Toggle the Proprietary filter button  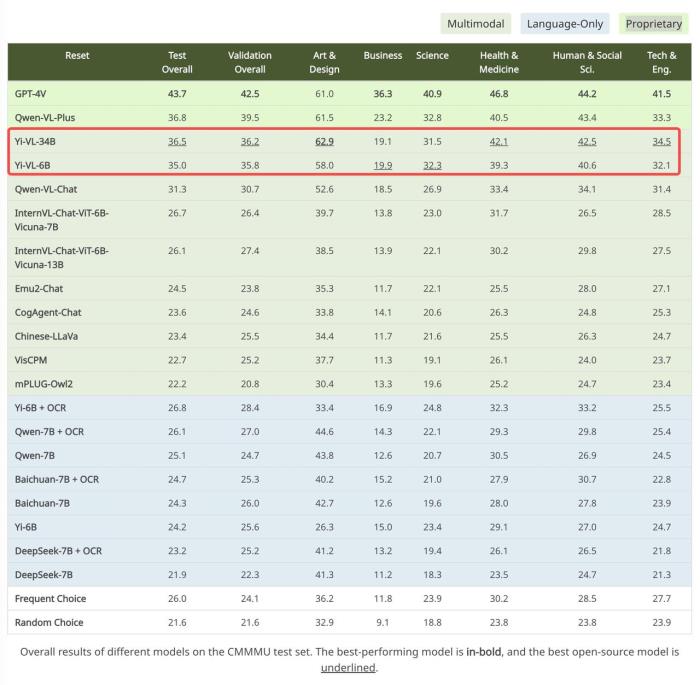(654, 24)
